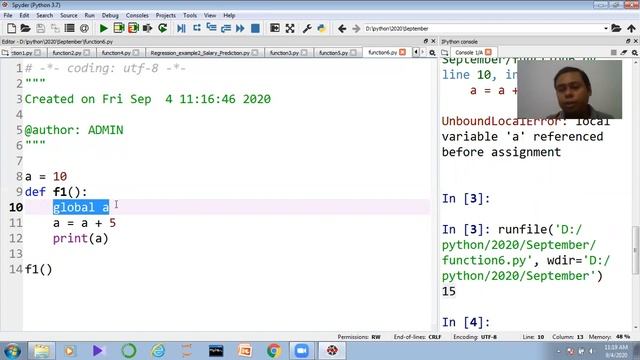The height and width of the screenshot is (360, 640).
Task: Open Internet Explorer from the taskbar
Action: [158, 351]
